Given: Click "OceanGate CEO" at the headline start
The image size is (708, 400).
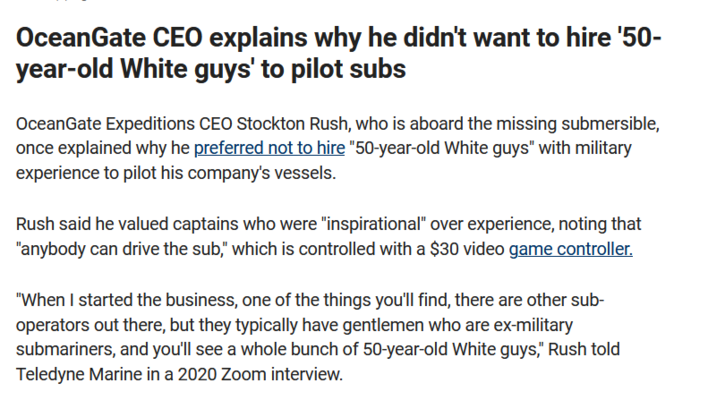Looking at the screenshot, I should [110, 37].
